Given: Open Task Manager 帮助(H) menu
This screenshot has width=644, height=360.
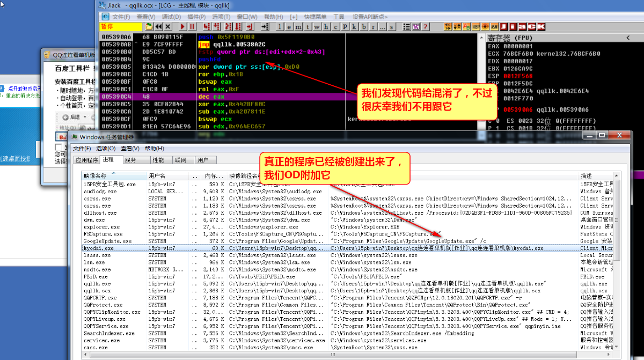Looking at the screenshot, I should 154,149.
